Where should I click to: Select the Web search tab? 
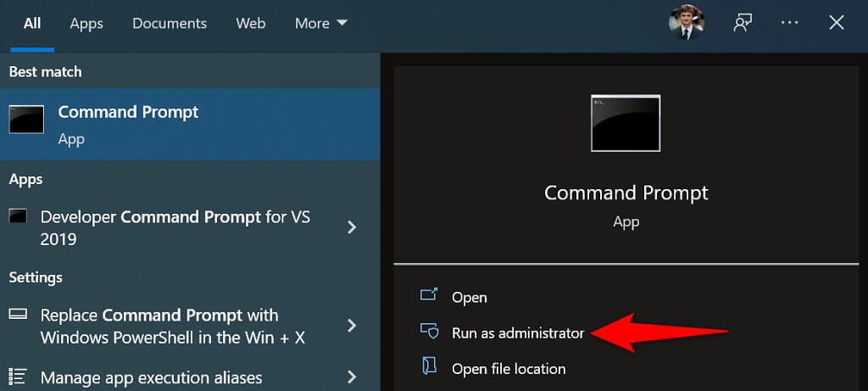251,24
